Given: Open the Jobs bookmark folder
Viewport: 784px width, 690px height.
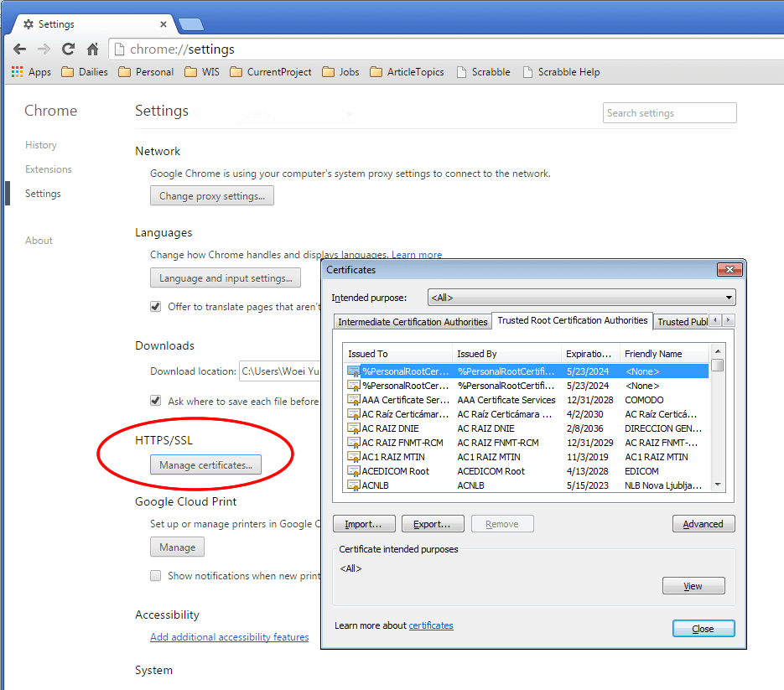Looking at the screenshot, I should 341,72.
